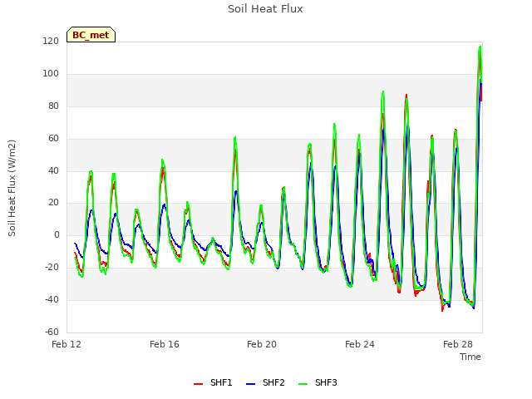Click the Soil Heat Flux (W/m2) axis title

12,188
